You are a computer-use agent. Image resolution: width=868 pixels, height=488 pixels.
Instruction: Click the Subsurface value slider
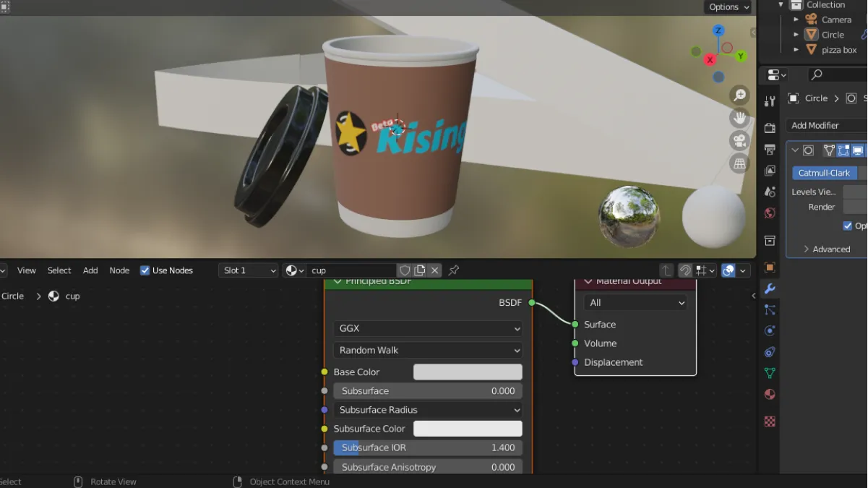pos(428,391)
